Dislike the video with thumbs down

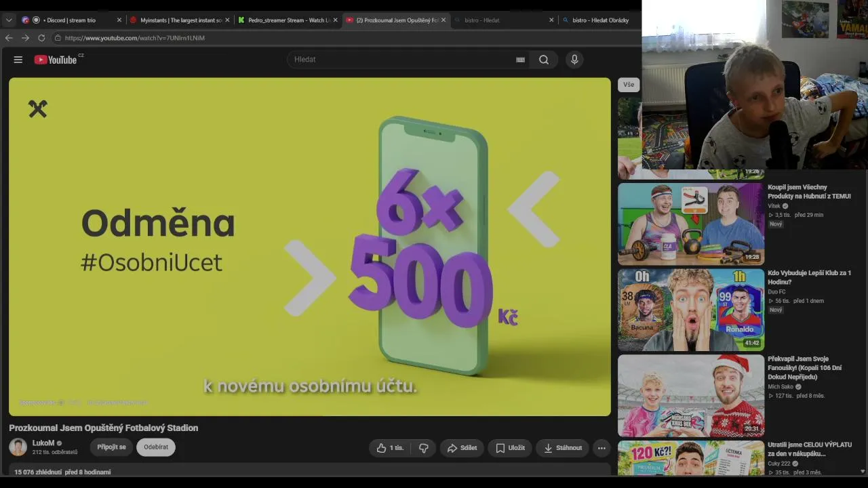click(424, 448)
